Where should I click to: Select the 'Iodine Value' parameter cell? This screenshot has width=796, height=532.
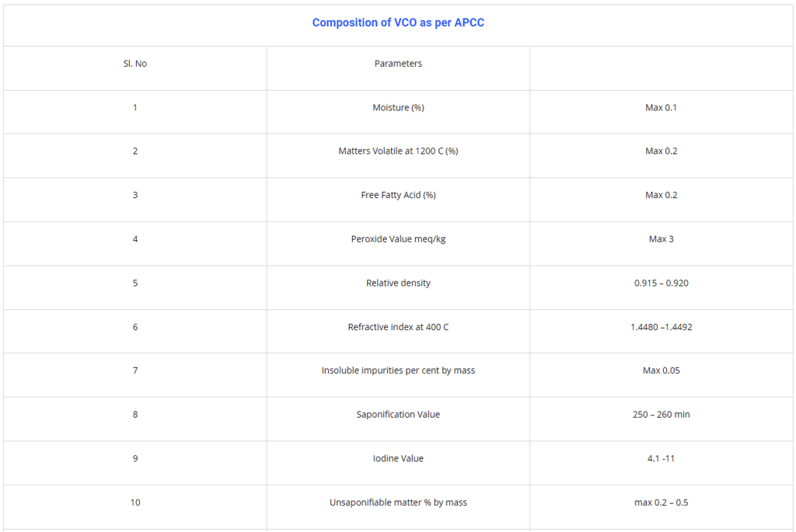[x=398, y=458]
